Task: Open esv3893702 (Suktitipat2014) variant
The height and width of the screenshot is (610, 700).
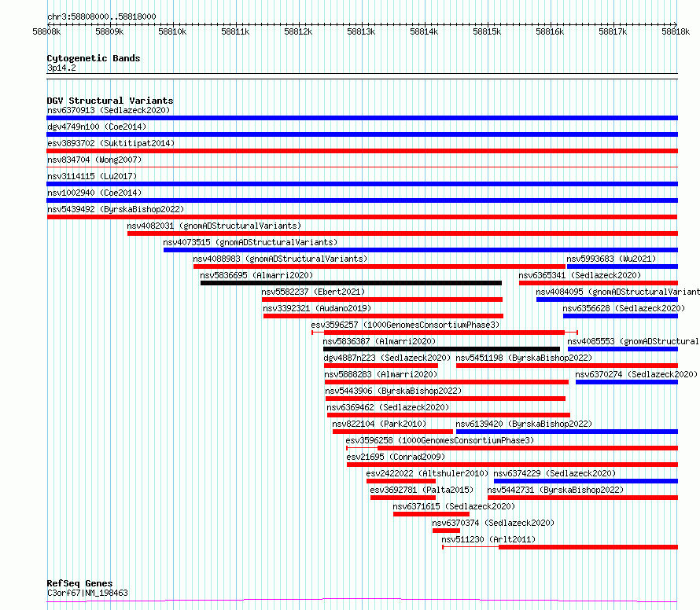Action: pos(111,143)
